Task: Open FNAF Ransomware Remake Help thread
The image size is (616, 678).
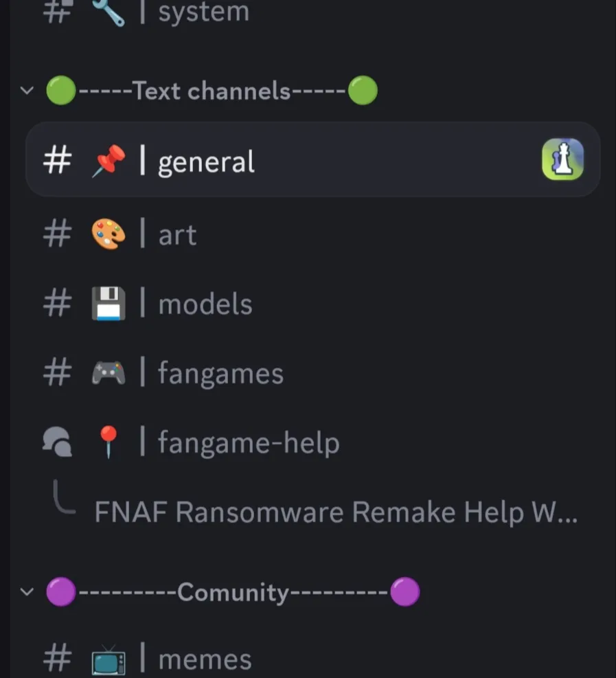Action: [336, 512]
